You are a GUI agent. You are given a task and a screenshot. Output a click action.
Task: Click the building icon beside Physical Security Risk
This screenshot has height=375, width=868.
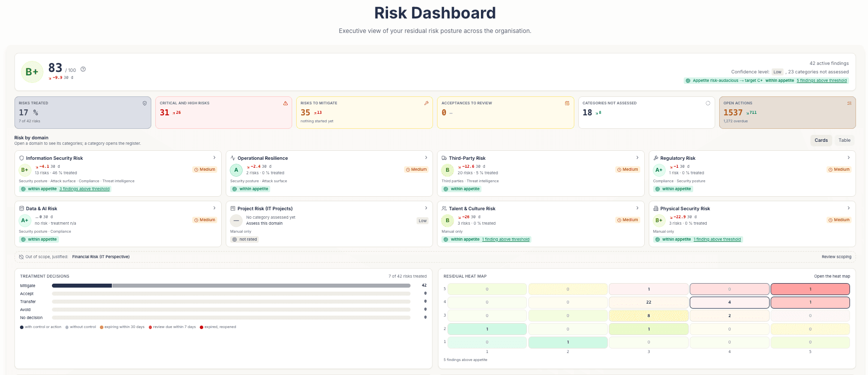(656, 209)
